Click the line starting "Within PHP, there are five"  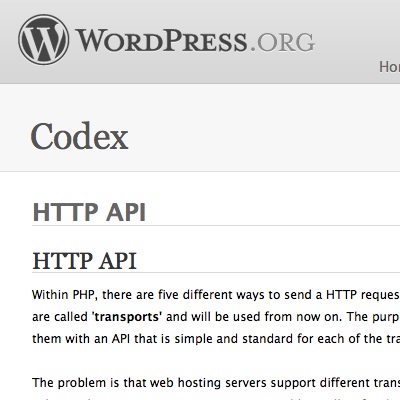(x=216, y=295)
